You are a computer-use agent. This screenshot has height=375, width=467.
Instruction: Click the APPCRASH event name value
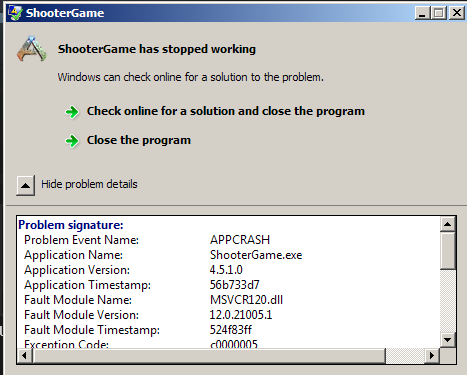pos(240,240)
